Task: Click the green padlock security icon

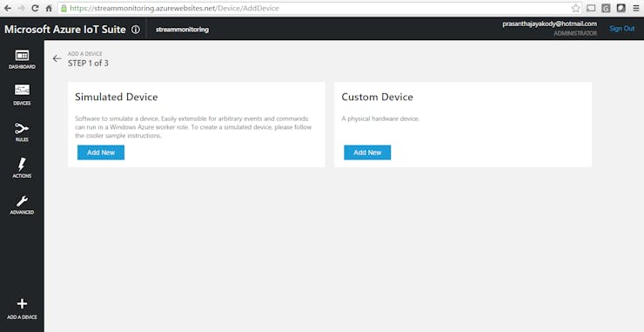Action: (64, 8)
